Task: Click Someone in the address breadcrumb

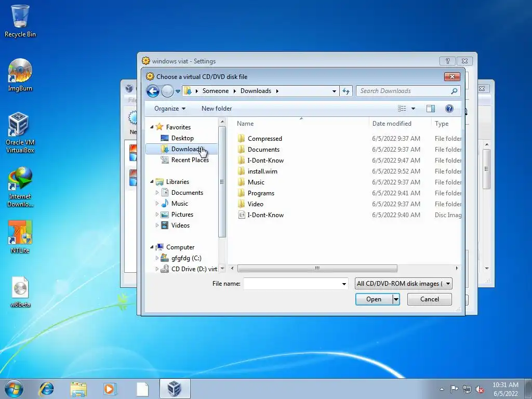Action: [216, 91]
